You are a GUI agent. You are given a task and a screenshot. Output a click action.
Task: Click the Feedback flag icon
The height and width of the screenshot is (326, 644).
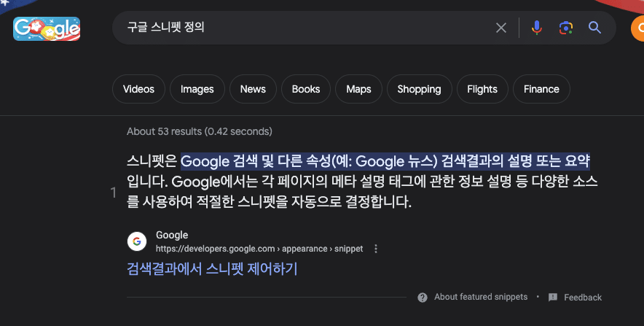coord(553,298)
